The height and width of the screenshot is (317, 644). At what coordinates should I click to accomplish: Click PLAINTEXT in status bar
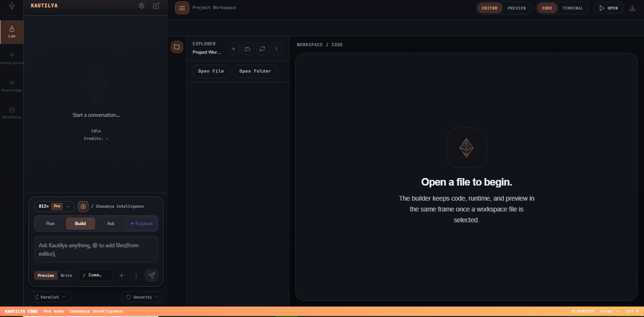pyautogui.click(x=583, y=311)
